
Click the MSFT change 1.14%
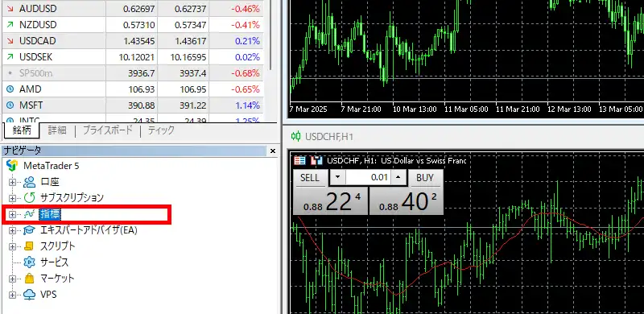(247, 105)
